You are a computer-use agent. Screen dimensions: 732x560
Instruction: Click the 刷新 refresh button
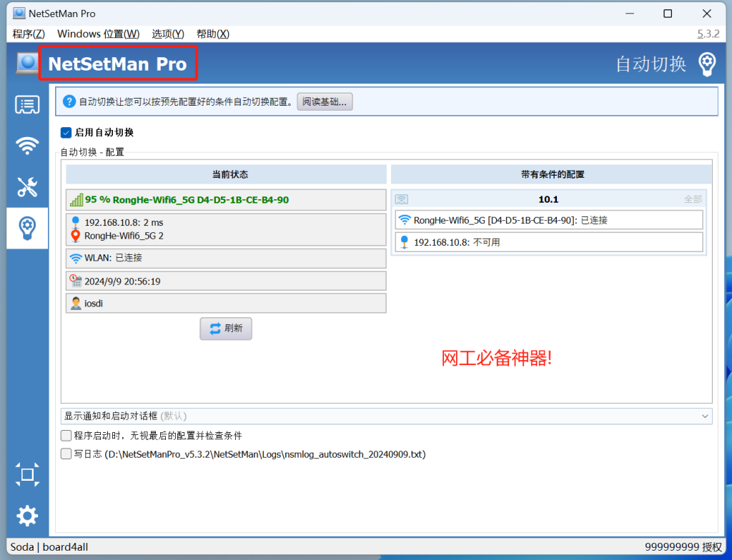click(x=226, y=329)
